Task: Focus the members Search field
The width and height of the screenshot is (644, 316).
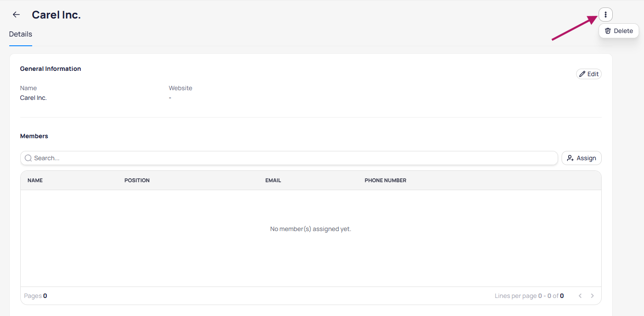Action: point(291,158)
